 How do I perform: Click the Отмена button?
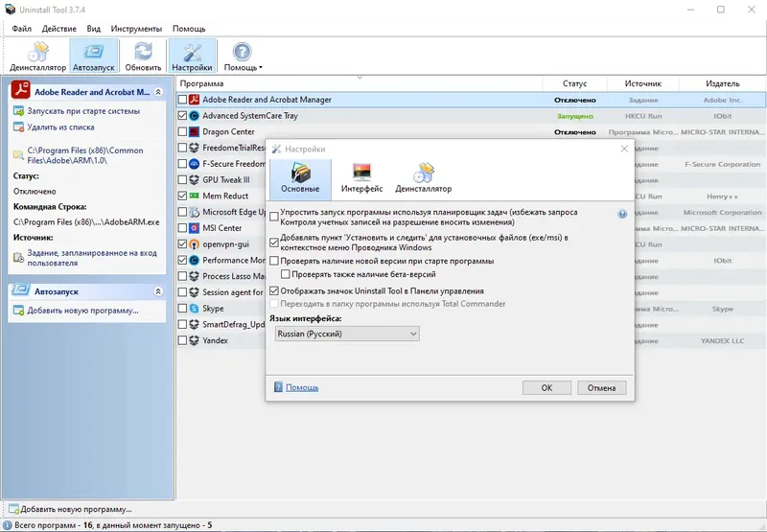pos(601,388)
